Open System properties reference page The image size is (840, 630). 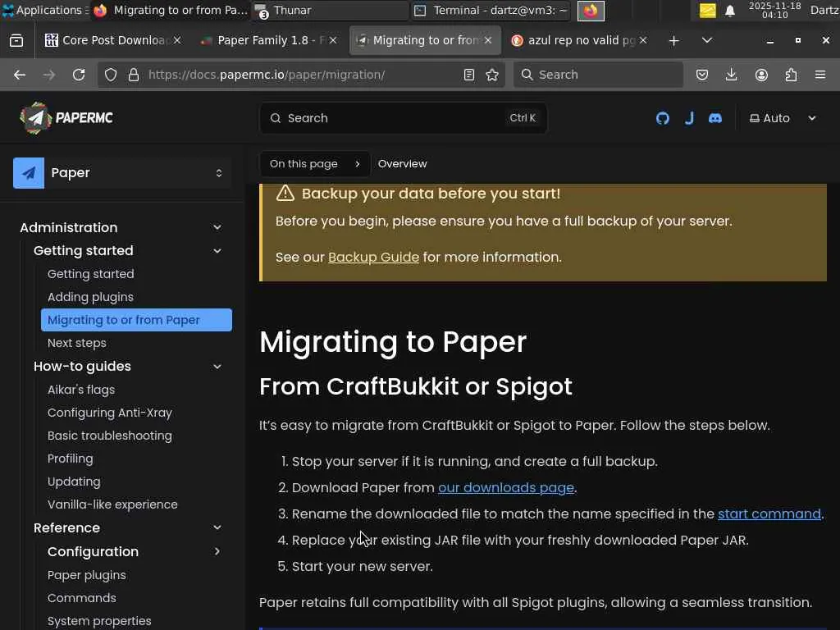(99, 622)
